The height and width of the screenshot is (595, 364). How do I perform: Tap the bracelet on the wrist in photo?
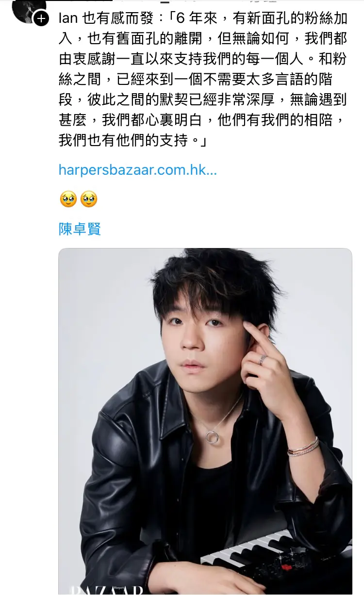pyautogui.click(x=303, y=446)
